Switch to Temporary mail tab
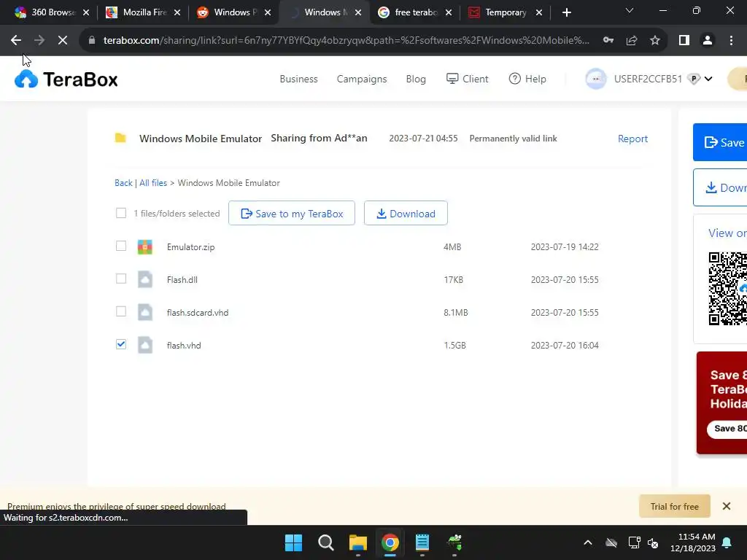 click(x=506, y=12)
